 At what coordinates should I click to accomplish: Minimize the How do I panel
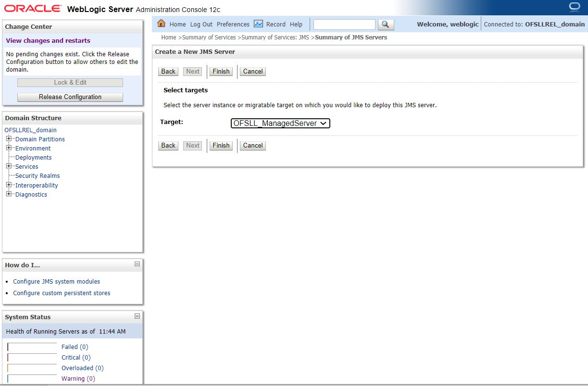click(137, 264)
